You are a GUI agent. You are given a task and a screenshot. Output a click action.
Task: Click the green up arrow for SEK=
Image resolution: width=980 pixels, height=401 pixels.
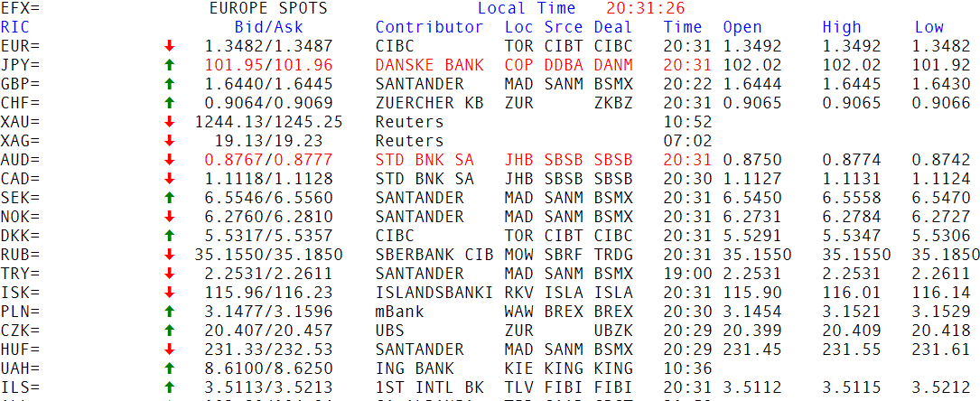170,198
